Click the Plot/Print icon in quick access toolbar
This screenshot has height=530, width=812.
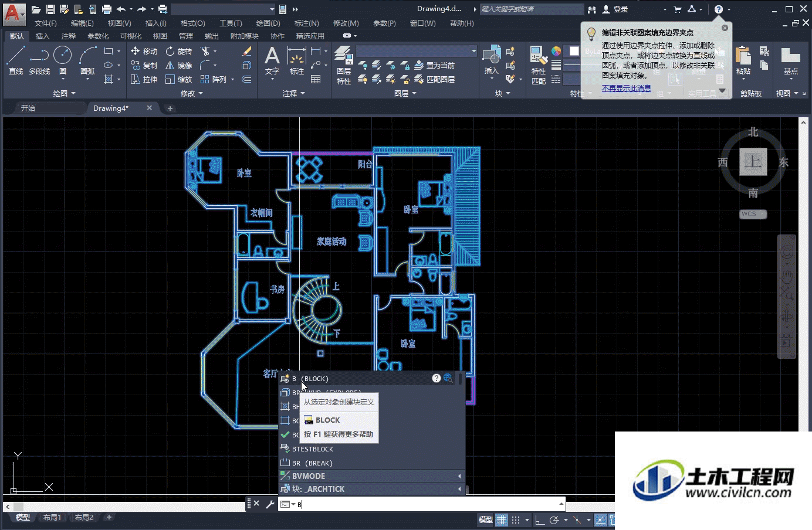click(x=106, y=9)
